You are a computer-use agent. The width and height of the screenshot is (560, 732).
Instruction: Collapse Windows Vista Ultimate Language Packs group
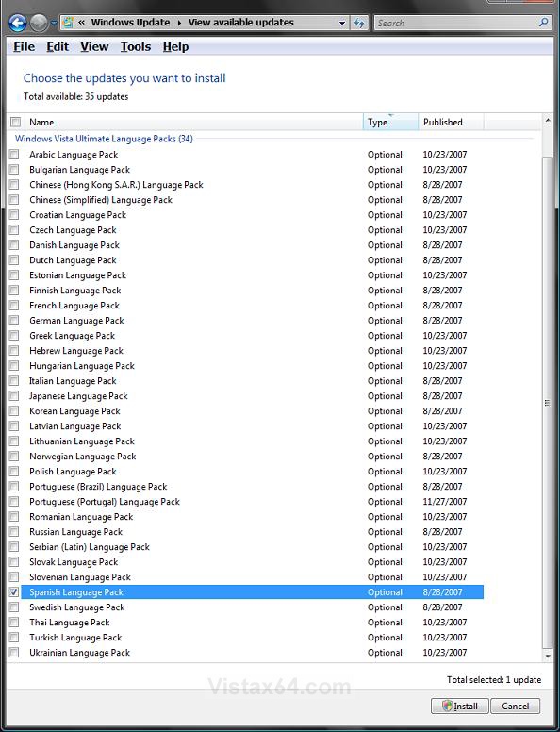(104, 139)
